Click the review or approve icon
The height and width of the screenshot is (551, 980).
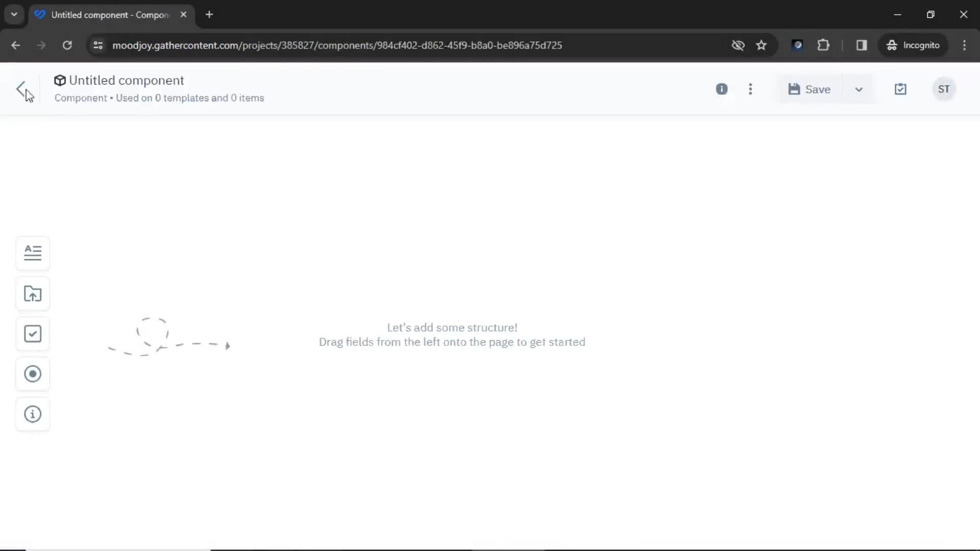coord(900,89)
